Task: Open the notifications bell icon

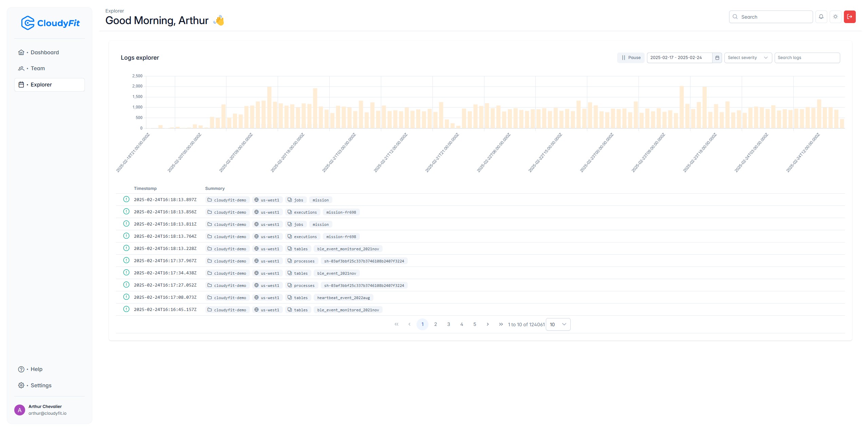Action: coord(821,16)
